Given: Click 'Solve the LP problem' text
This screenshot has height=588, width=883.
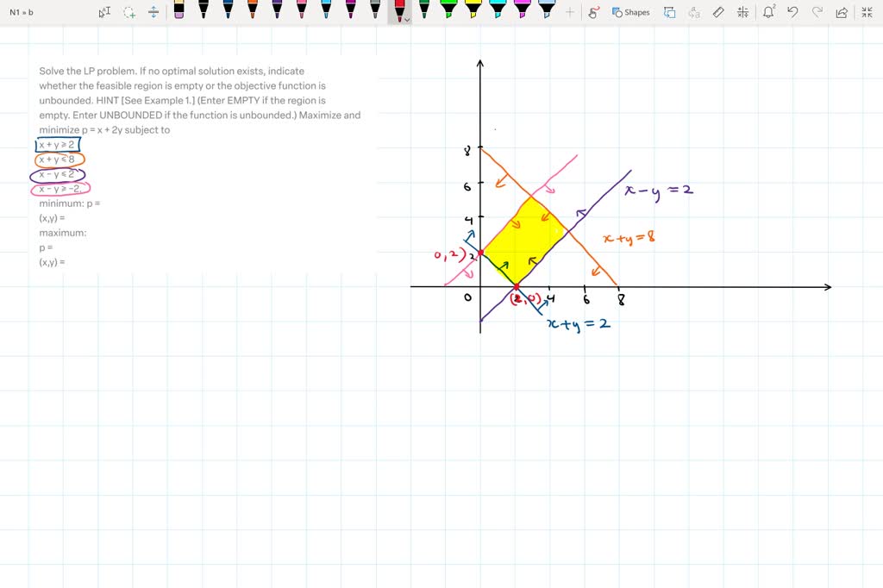Looking at the screenshot, I should [x=87, y=71].
